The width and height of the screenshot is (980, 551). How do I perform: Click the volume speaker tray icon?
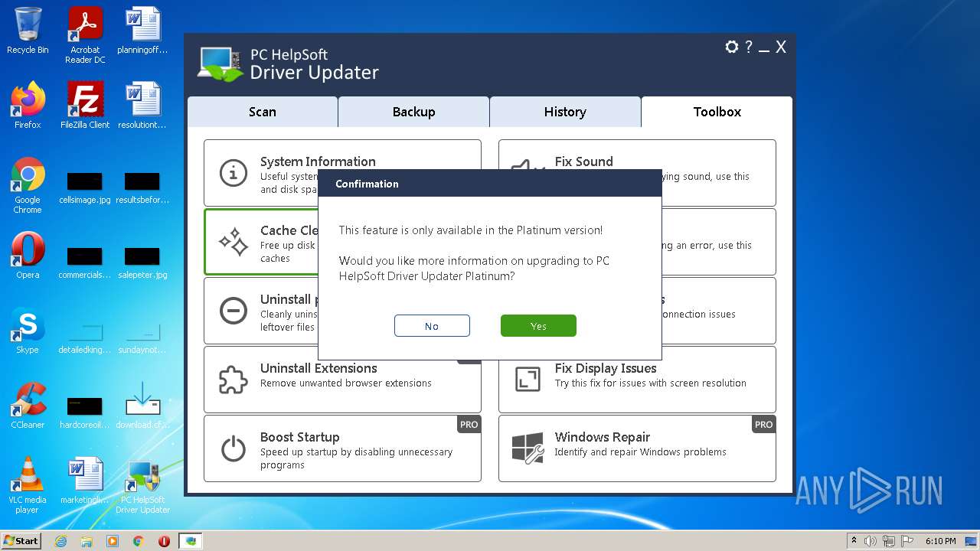point(871,541)
